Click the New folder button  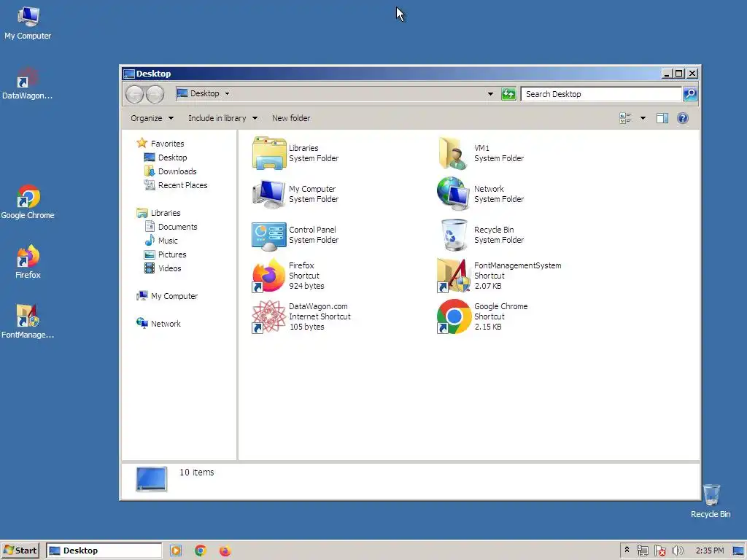291,118
